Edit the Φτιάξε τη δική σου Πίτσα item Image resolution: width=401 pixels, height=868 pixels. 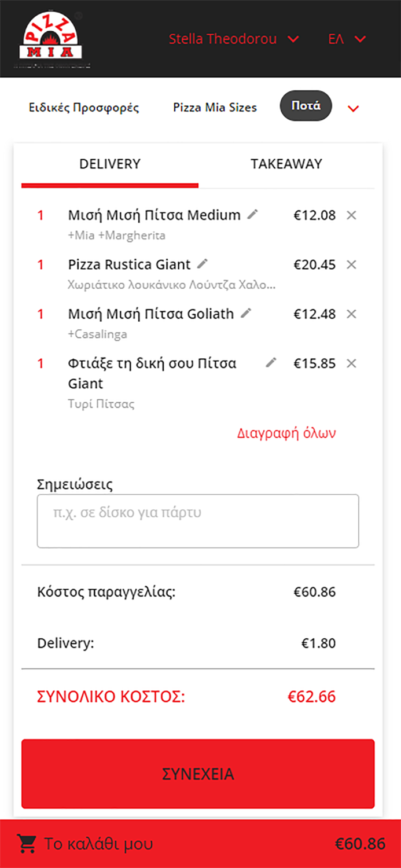click(270, 363)
